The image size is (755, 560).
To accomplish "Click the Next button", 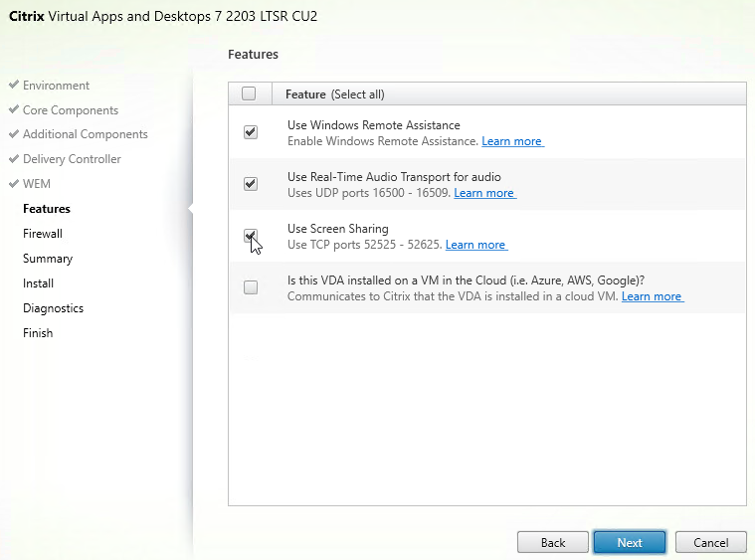I will (630, 543).
